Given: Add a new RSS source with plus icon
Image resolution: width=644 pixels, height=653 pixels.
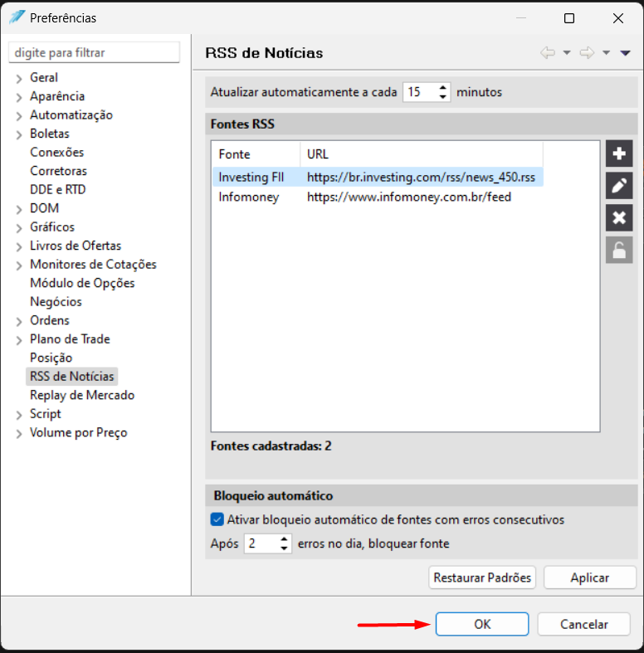Looking at the screenshot, I should tap(619, 154).
